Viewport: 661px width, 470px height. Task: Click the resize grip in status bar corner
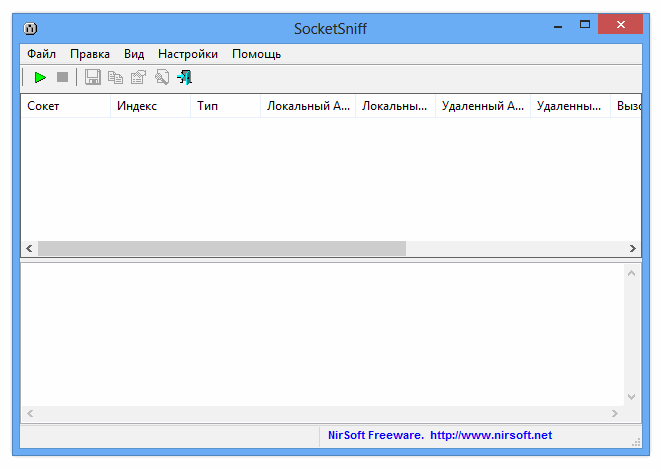(636, 442)
